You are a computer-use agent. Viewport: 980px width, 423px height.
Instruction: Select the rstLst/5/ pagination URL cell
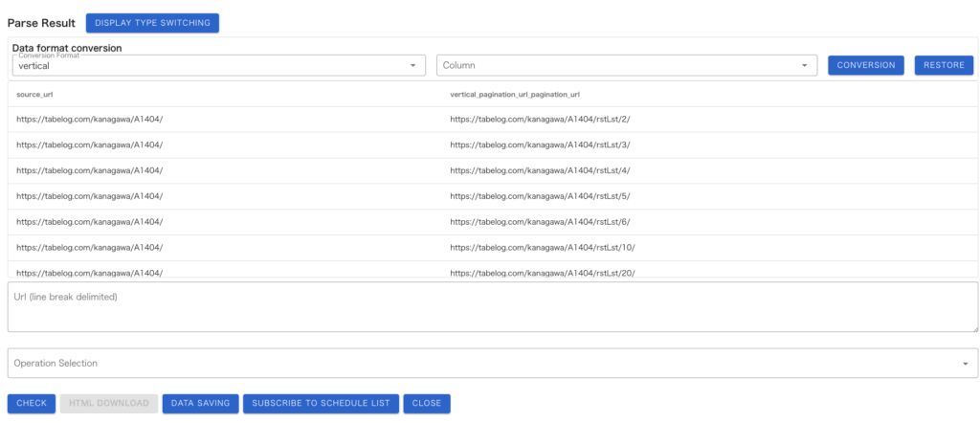pos(540,196)
